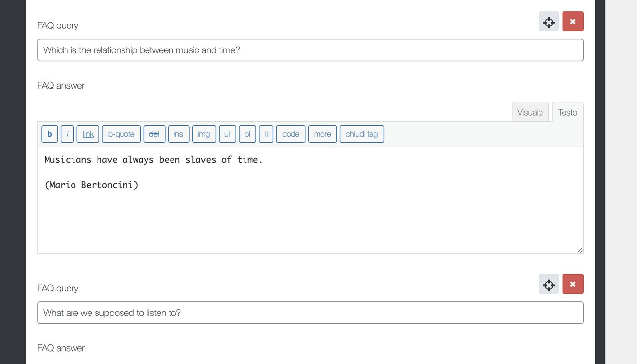Screen dimensions: 637x364
Task: Apply italic with the i quicktag
Action: click(x=67, y=134)
